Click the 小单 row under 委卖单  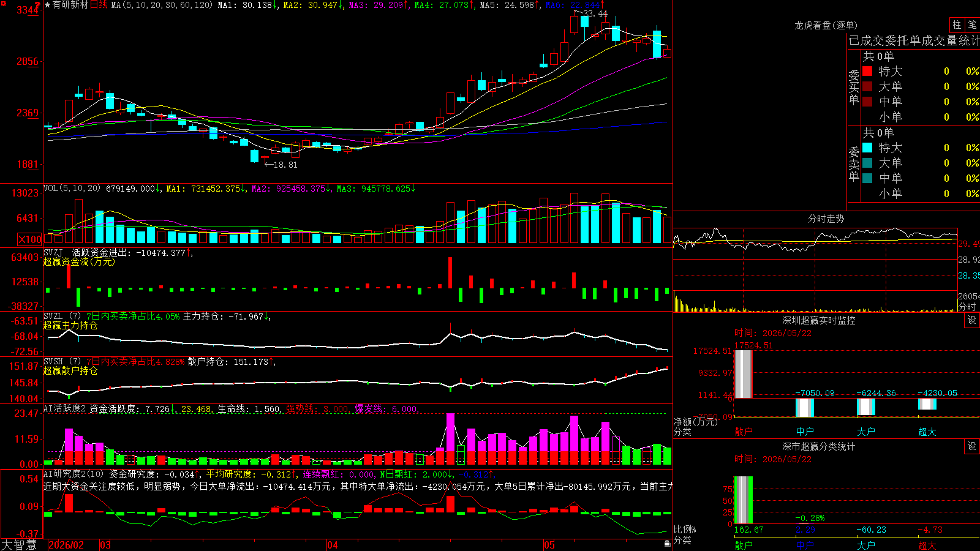coord(921,193)
